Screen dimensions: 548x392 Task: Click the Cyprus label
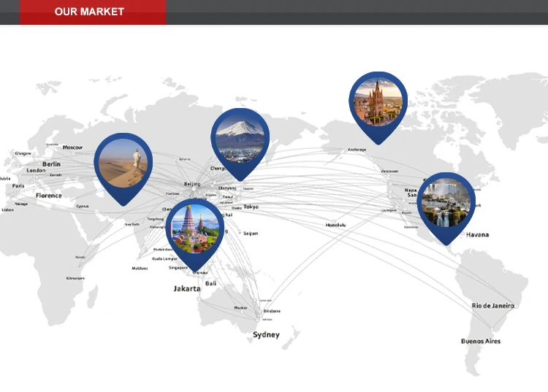point(82,207)
